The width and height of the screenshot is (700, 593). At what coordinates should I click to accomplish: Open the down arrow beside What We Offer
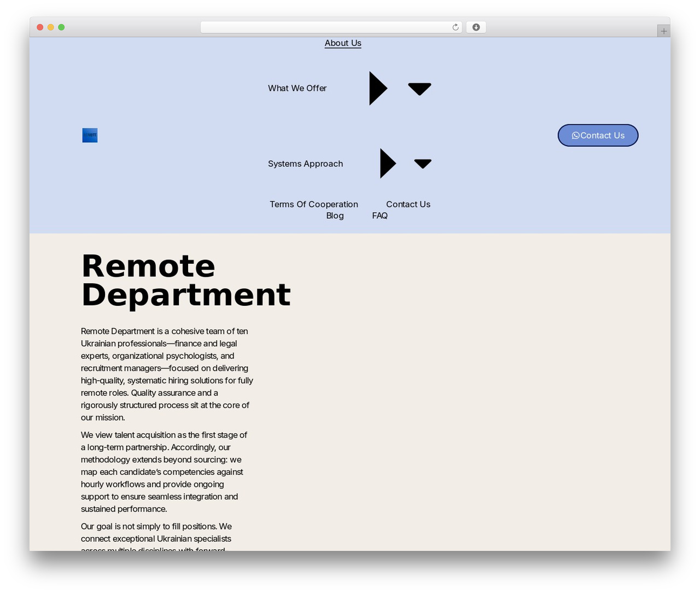[419, 89]
